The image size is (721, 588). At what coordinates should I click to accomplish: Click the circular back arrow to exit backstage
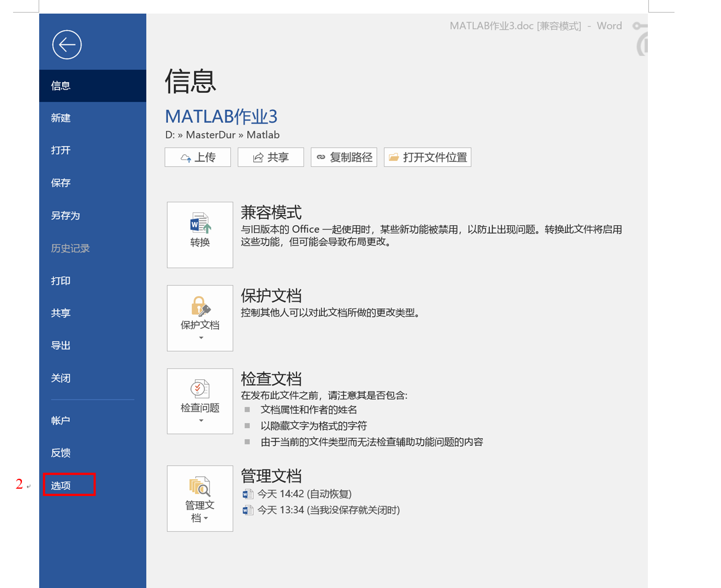[x=66, y=45]
